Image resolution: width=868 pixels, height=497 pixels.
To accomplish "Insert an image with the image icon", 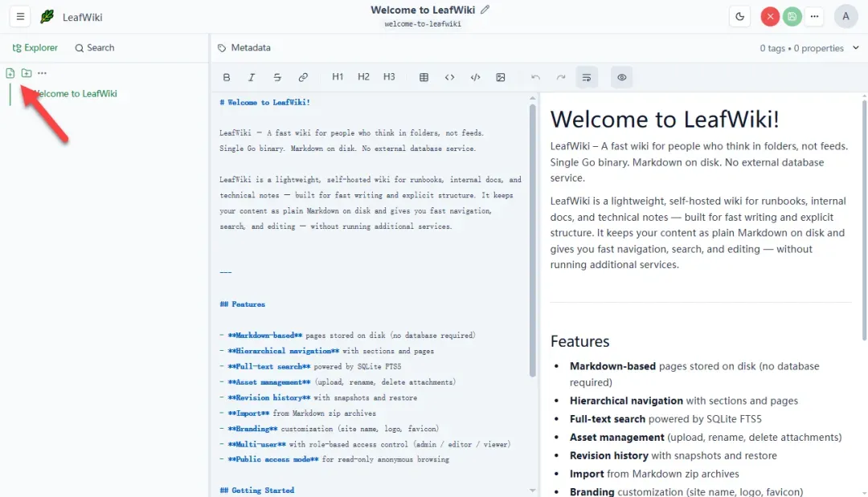I will [501, 77].
